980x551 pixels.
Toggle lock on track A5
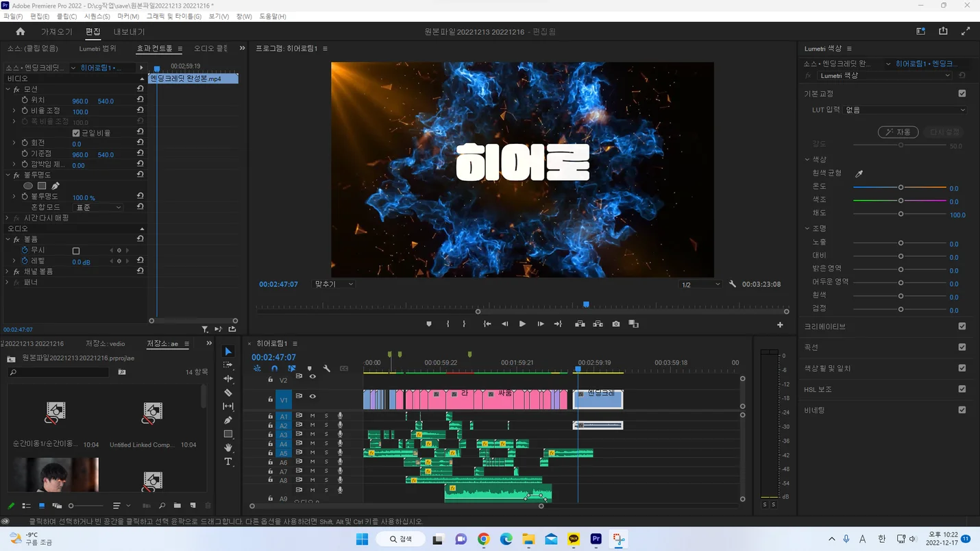coord(270,453)
